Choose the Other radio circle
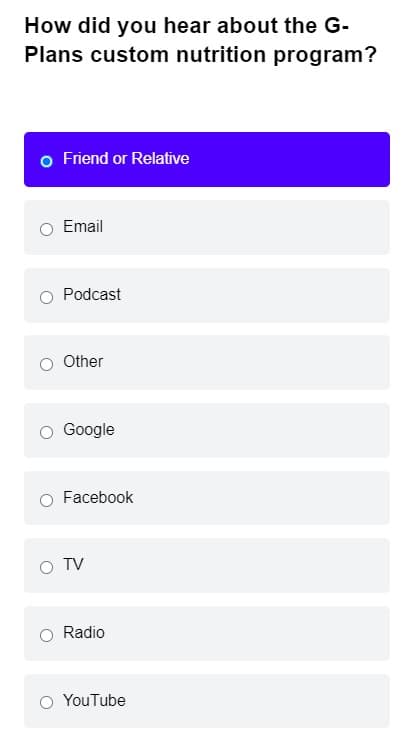Viewport: 414px width, 736px height. coord(46,364)
